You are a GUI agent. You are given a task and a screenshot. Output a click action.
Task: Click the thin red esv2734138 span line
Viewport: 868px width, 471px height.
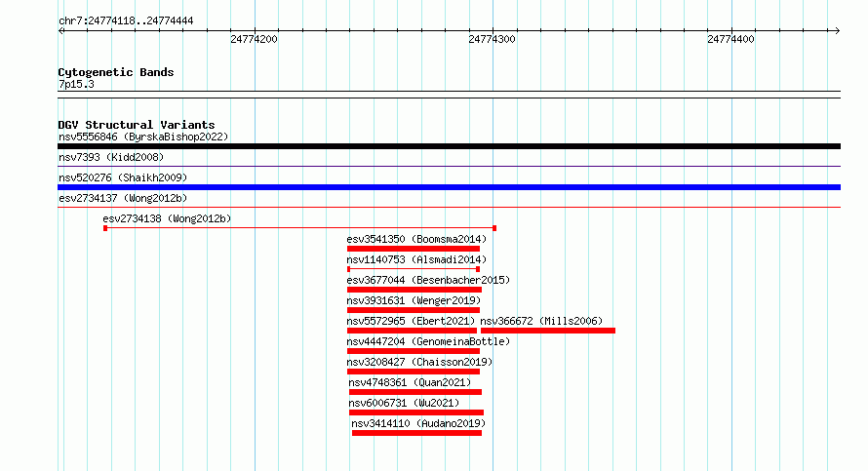(x=299, y=228)
